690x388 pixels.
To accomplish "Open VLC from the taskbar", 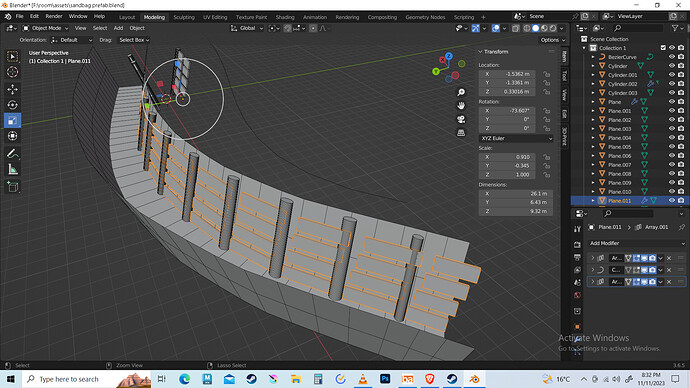I will [363, 379].
